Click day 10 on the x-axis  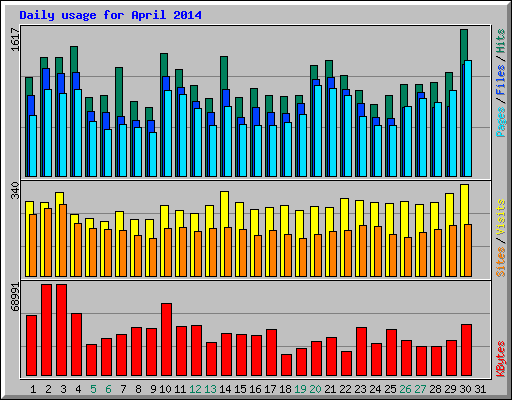165,389
